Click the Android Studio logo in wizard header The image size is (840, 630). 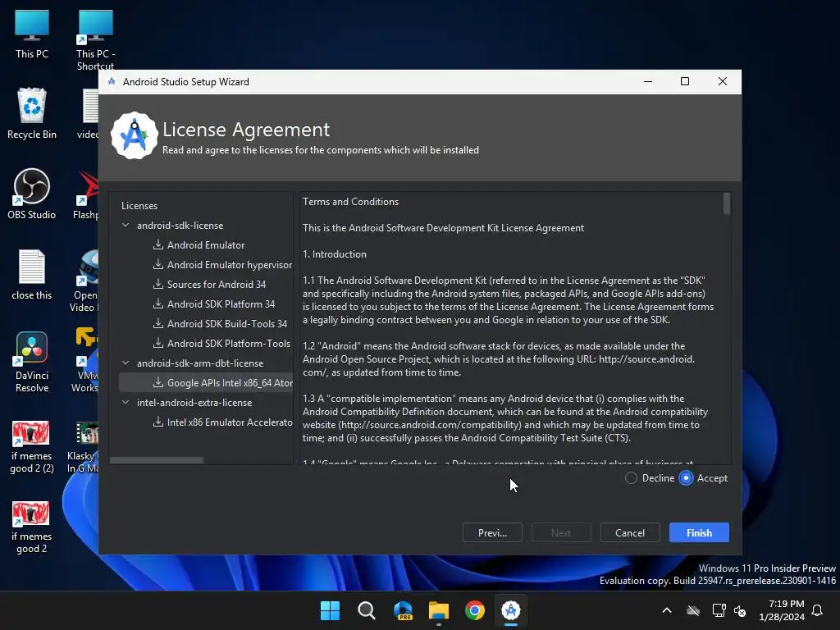[x=134, y=135]
